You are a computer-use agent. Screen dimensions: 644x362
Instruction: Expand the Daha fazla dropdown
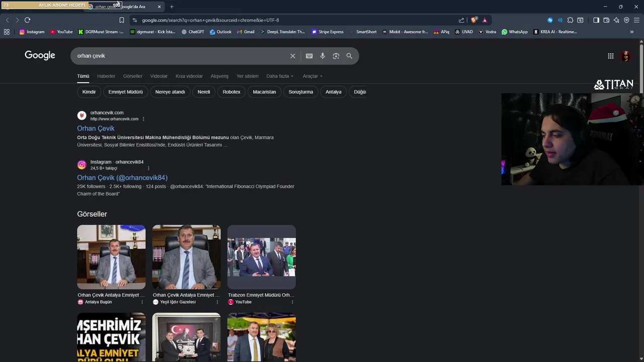tap(280, 76)
